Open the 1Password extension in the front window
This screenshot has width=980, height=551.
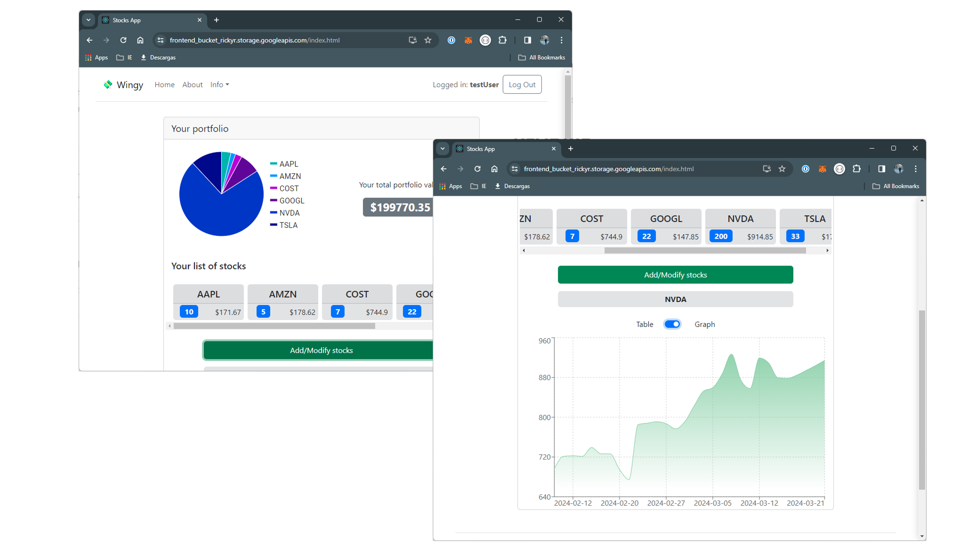pyautogui.click(x=805, y=169)
